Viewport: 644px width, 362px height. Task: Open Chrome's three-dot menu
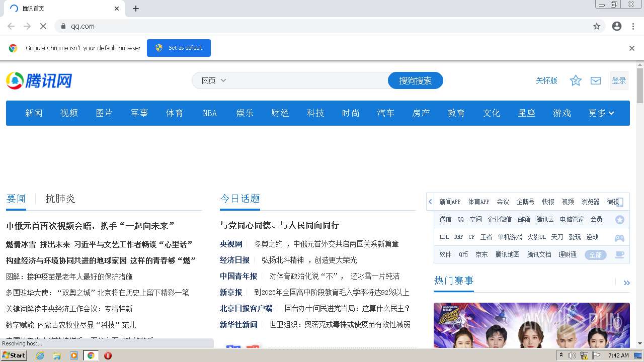point(633,26)
